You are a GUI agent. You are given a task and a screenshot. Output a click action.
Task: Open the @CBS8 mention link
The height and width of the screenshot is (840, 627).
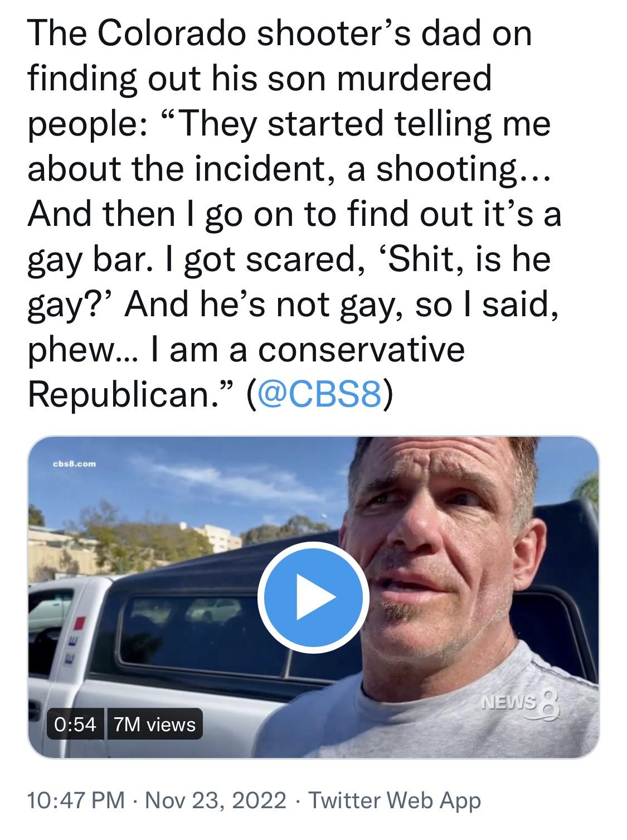click(317, 395)
